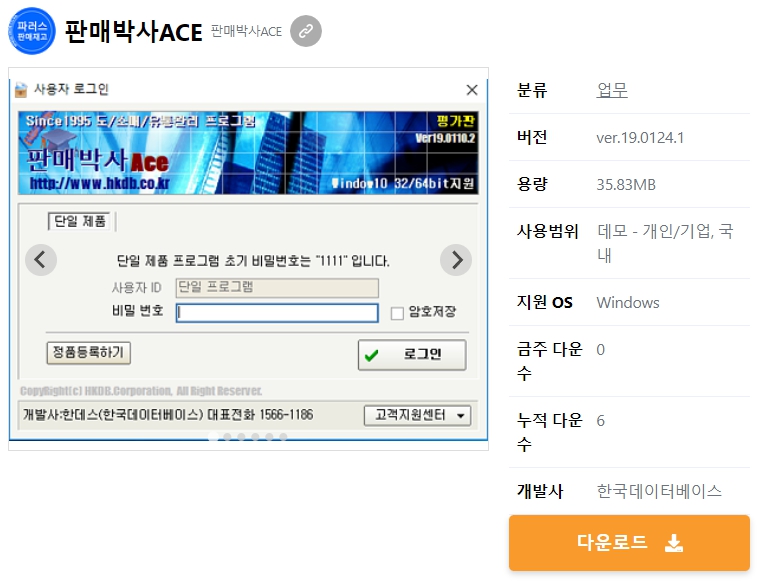
Task: Advance to the next screenshot with right arrow
Action: (x=456, y=260)
